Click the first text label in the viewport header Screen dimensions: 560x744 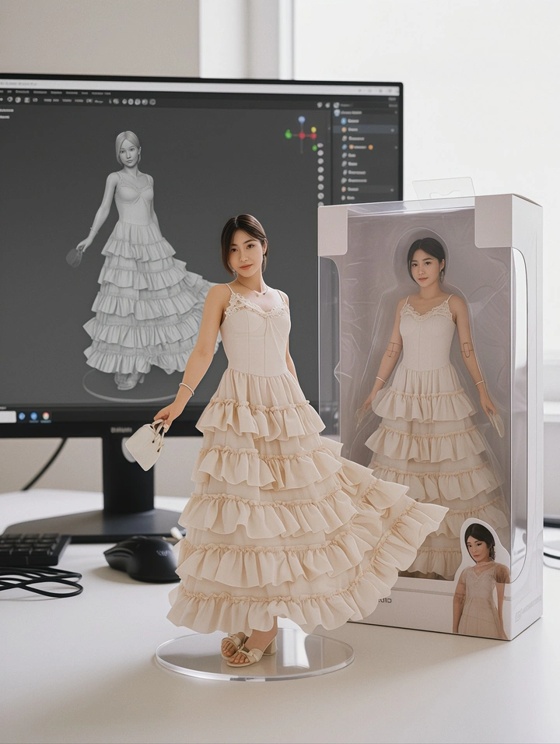coord(47,100)
